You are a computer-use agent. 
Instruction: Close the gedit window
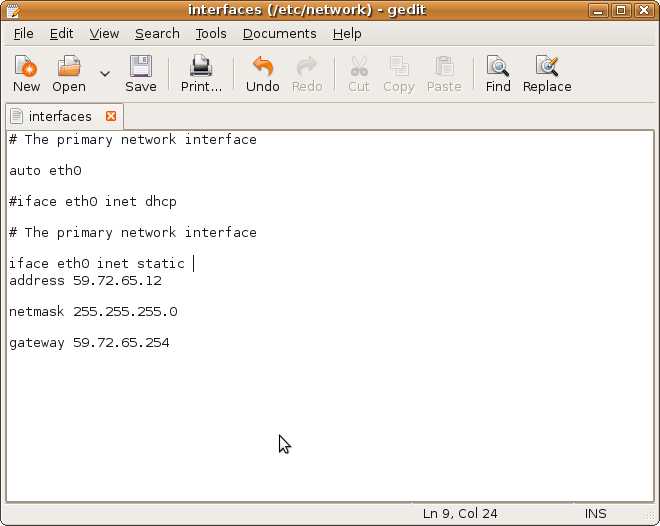coord(644,10)
